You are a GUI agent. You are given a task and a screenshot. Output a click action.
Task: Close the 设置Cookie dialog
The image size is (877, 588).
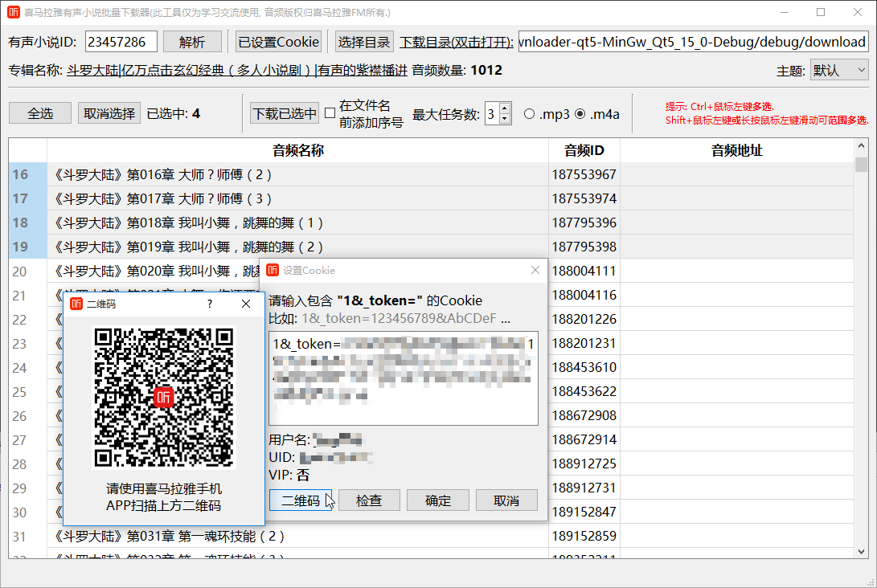point(535,271)
